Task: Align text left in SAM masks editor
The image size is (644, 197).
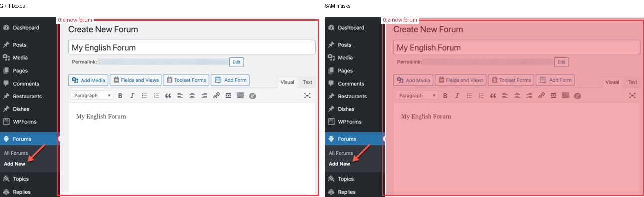Action: pyautogui.click(x=505, y=96)
